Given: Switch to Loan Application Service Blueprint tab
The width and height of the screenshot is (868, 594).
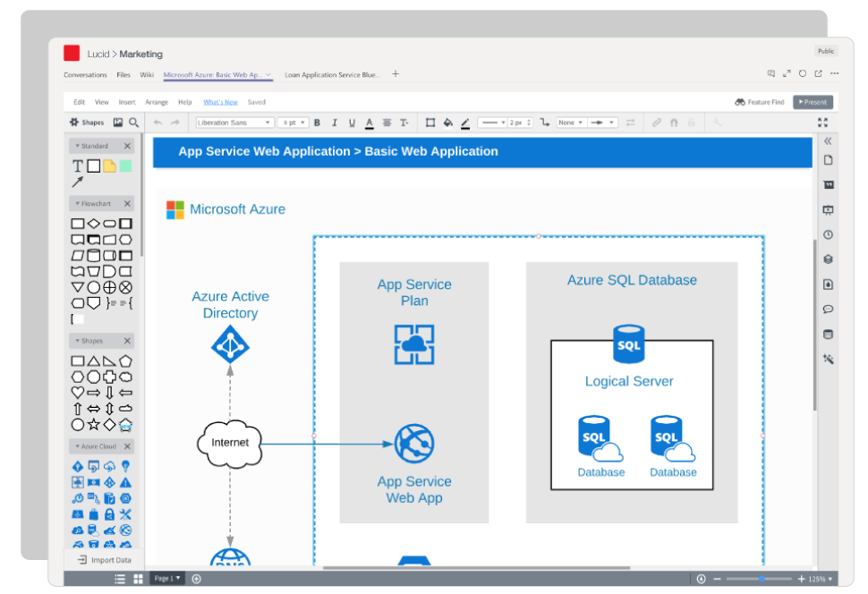Looking at the screenshot, I should tap(332, 75).
